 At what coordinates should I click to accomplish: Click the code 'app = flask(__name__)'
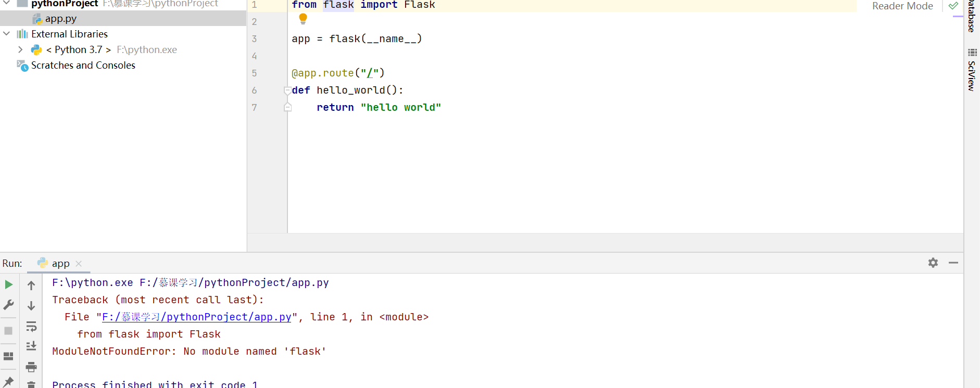click(x=357, y=38)
